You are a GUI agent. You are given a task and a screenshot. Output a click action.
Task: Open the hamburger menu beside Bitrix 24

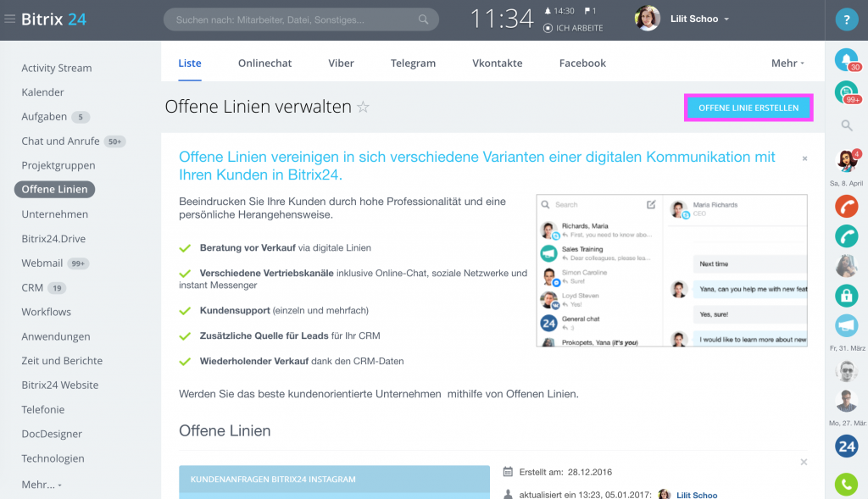[9, 19]
